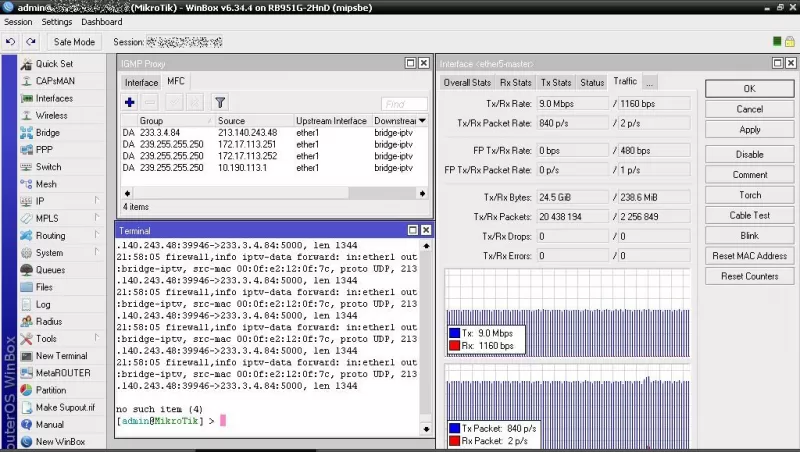Click the green status indicator icon

777,41
